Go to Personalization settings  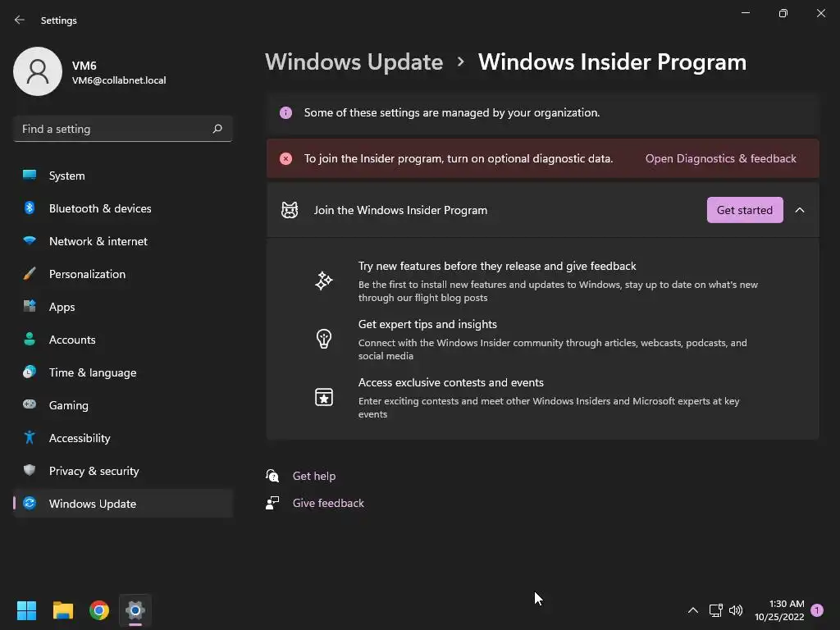pos(87,274)
